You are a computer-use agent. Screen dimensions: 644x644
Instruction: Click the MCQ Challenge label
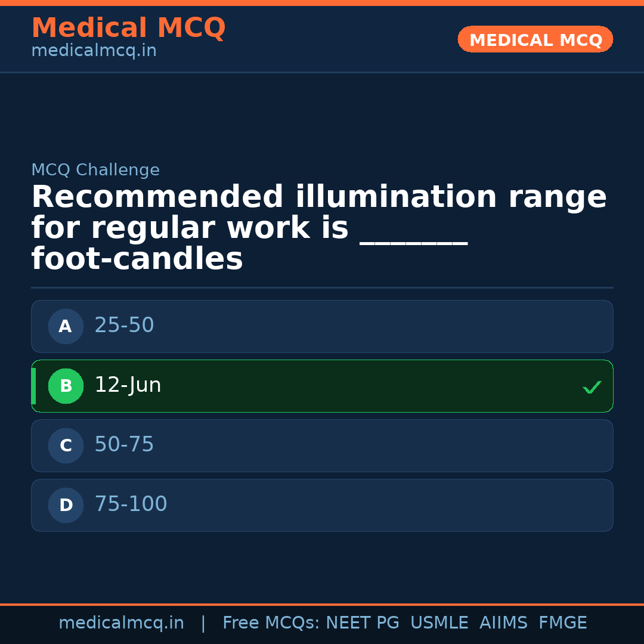pos(95,171)
